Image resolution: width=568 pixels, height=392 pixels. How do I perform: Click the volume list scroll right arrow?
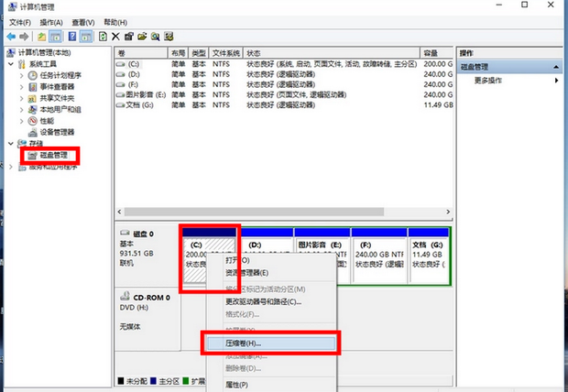coord(448,212)
